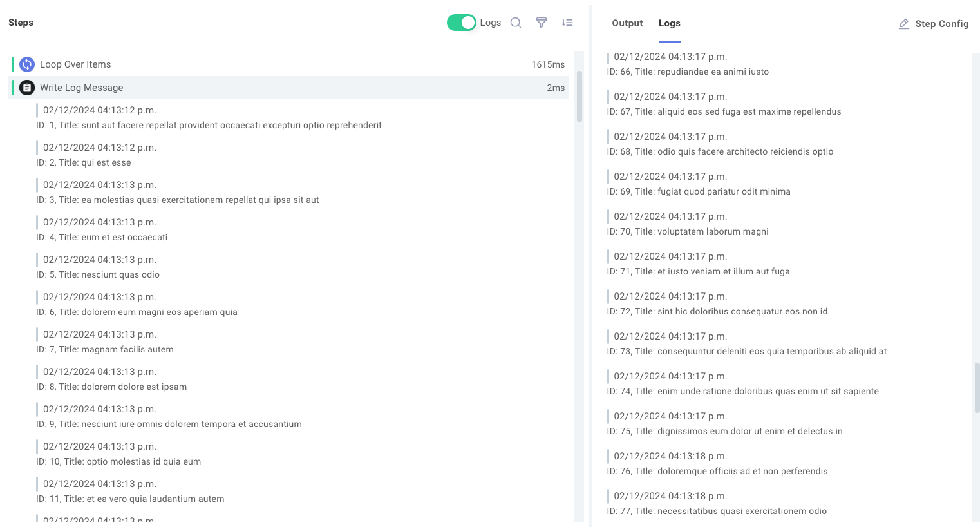Click log entry ID: 68 odio quis facere
980x527 pixels.
(x=720, y=151)
